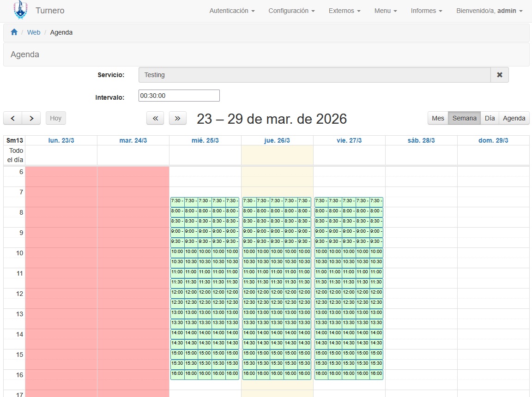Image resolution: width=532 pixels, height=397 pixels.
Task: Clear the Servicio field with X icon
Action: coord(499,75)
